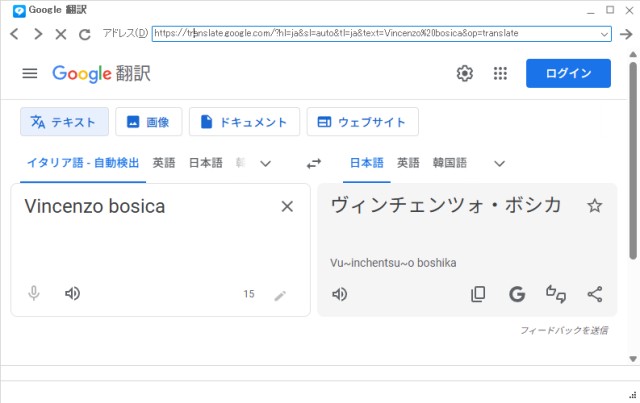Open the hamburger main menu
The image size is (640, 403).
30,73
